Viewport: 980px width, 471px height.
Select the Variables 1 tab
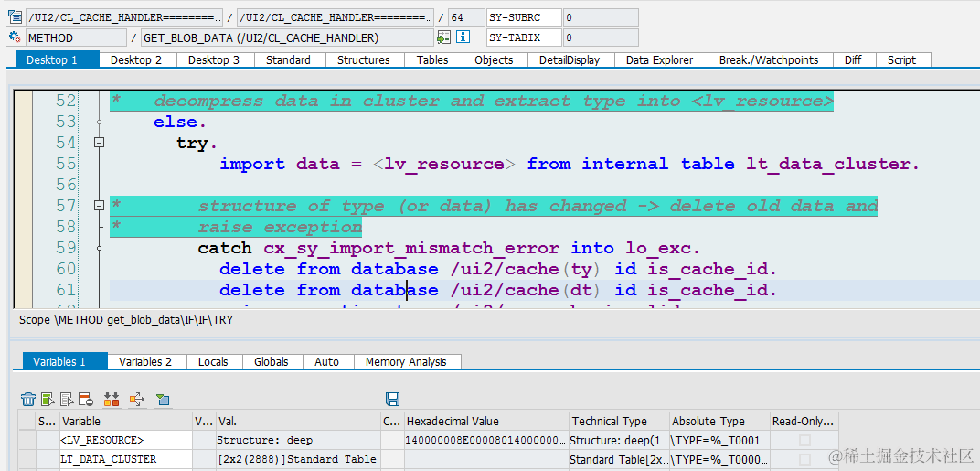click(x=65, y=361)
